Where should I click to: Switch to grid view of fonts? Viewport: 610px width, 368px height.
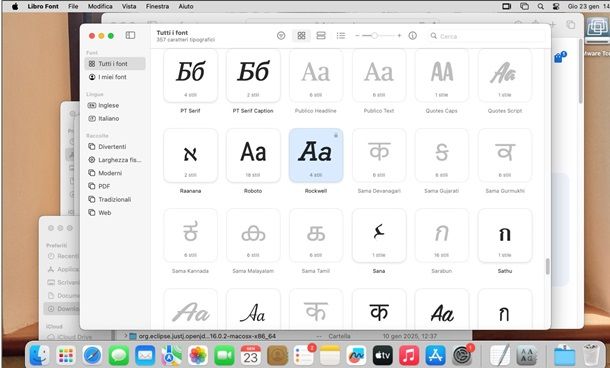(301, 36)
